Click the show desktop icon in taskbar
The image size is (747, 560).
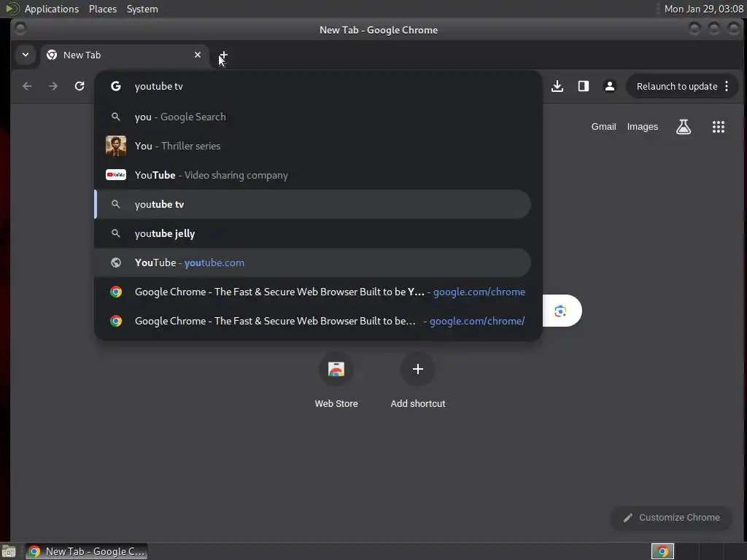[x=9, y=551]
